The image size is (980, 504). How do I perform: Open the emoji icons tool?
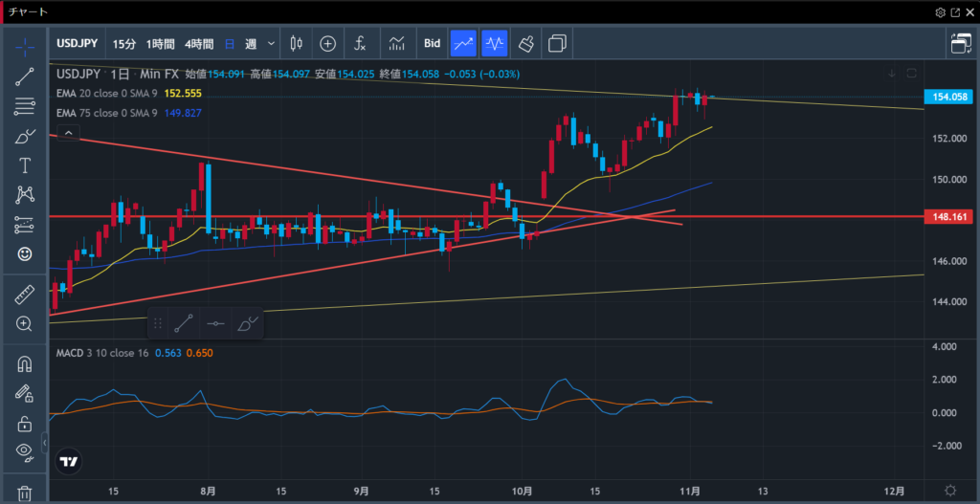[x=25, y=254]
